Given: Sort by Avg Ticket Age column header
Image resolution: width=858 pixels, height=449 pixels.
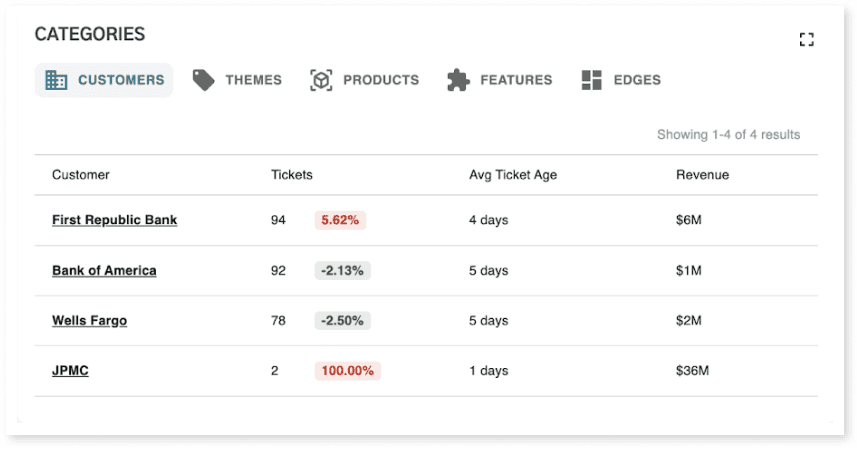Looking at the screenshot, I should (x=513, y=175).
